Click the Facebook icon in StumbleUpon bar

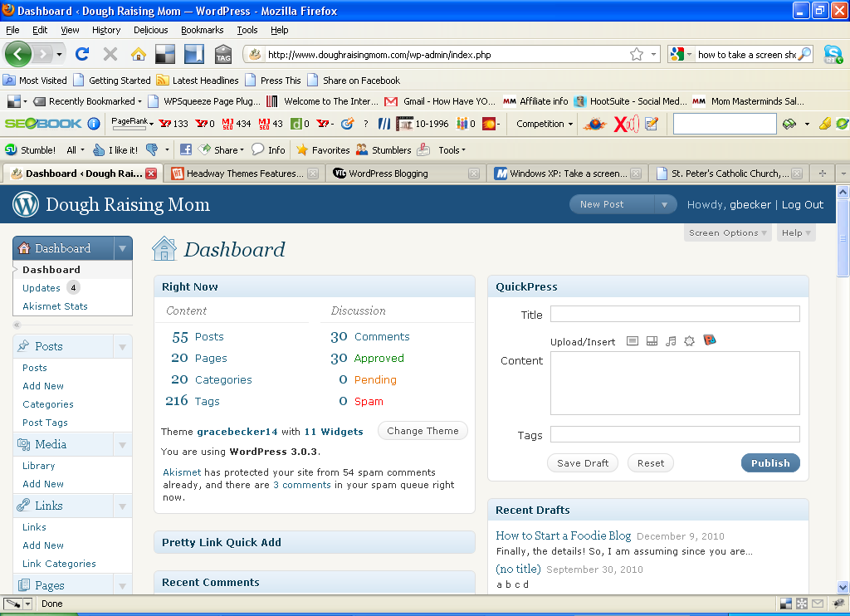[186, 149]
